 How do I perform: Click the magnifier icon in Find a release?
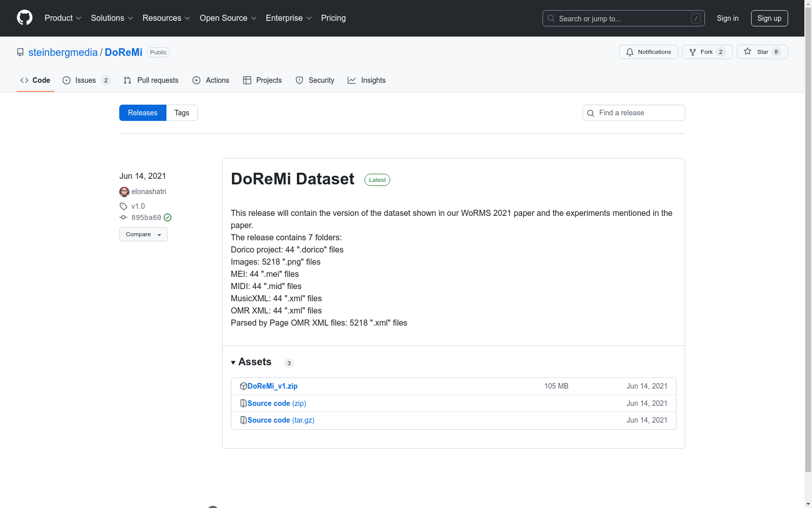click(591, 113)
